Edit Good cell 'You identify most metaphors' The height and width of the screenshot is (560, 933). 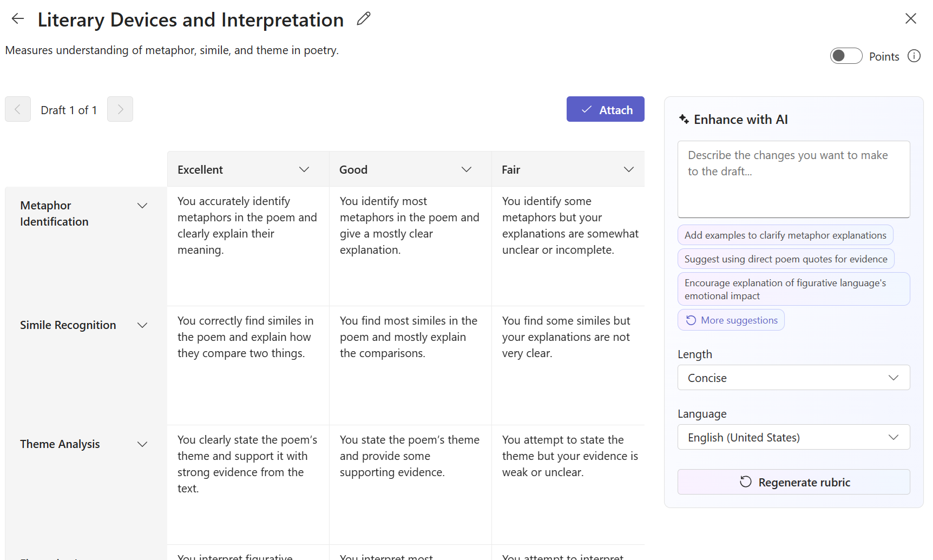click(x=410, y=246)
